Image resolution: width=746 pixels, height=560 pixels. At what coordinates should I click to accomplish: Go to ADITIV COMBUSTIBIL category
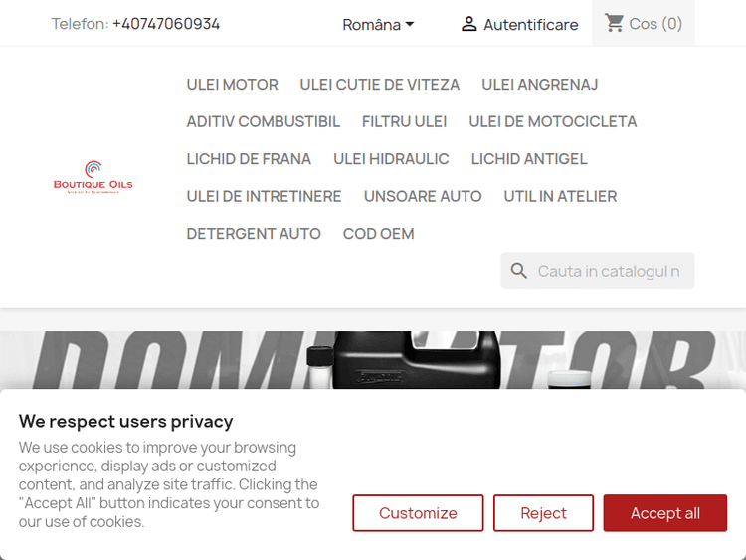(263, 121)
